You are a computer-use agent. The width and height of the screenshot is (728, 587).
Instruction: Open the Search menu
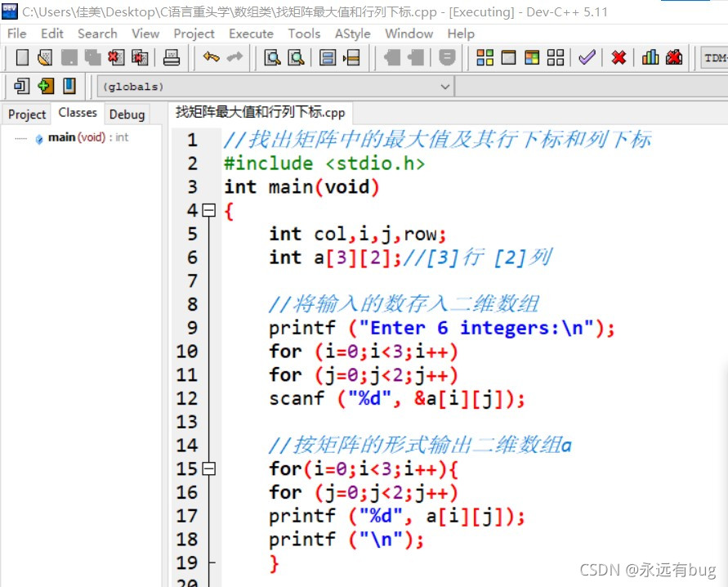pos(97,34)
